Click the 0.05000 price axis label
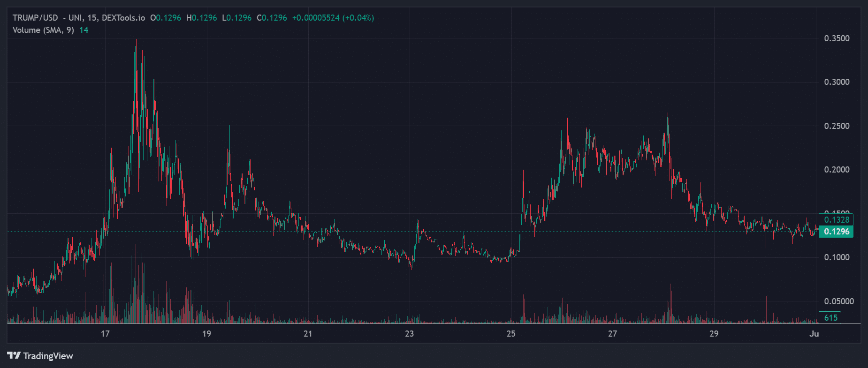 [x=839, y=301]
